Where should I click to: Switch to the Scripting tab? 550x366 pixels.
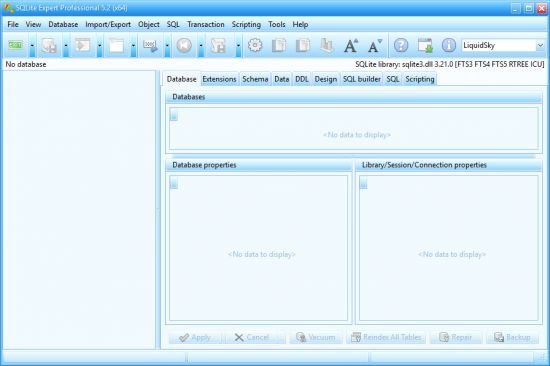click(420, 79)
